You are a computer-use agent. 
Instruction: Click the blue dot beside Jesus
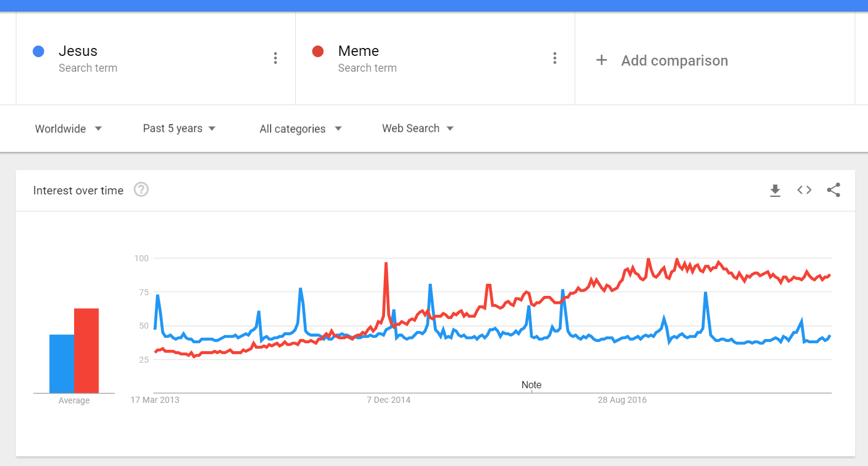point(38,52)
